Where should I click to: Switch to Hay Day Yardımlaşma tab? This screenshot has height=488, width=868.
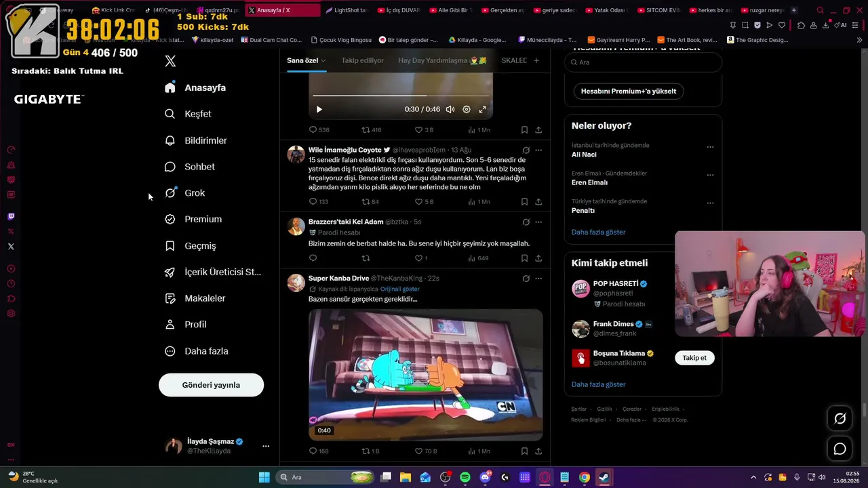pyautogui.click(x=442, y=60)
